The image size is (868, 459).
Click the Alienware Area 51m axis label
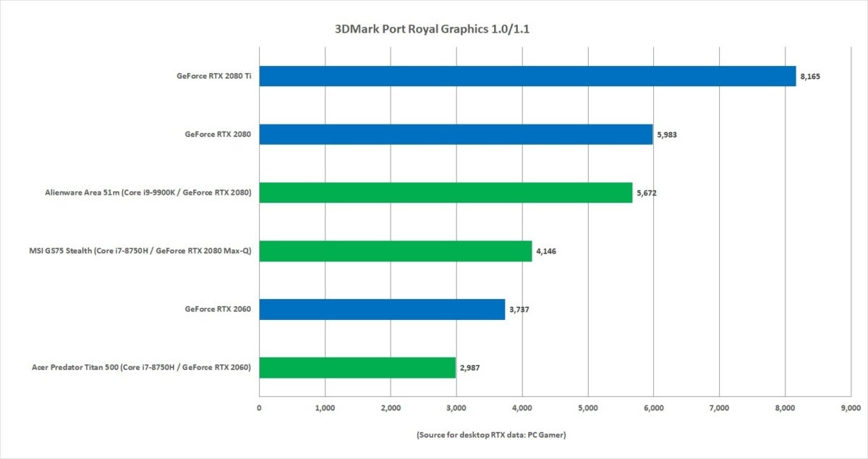[x=148, y=193]
